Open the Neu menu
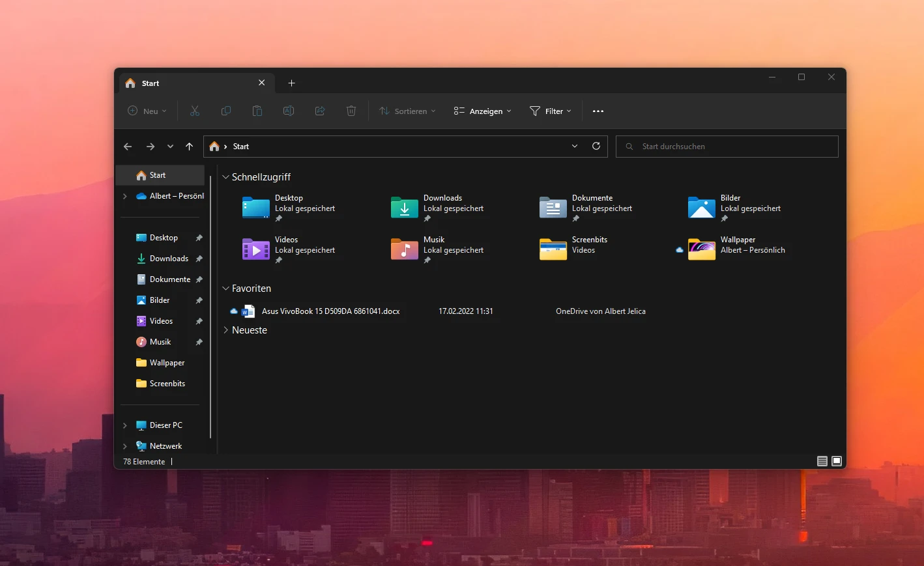The image size is (924, 566). tap(146, 111)
